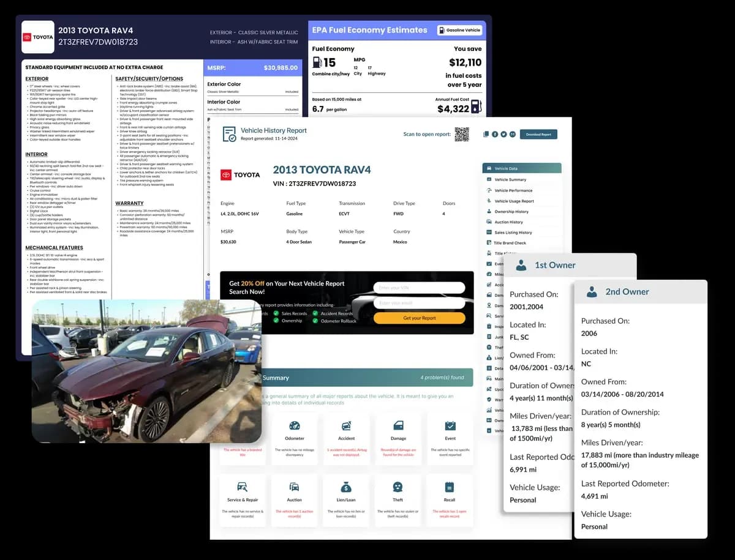Click VIN 2T3ZFREV7DW018723 in history report

314,184
